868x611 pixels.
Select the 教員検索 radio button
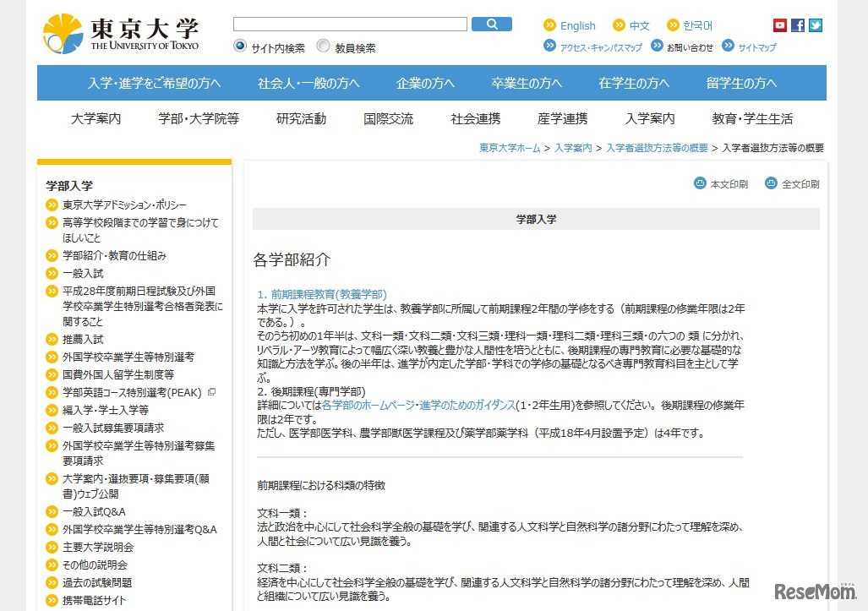coord(323,46)
